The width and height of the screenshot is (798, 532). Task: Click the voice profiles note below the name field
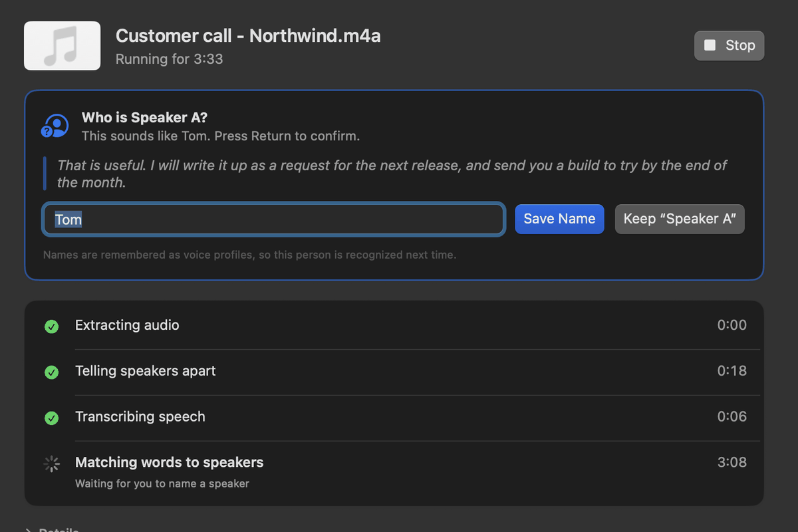point(250,255)
